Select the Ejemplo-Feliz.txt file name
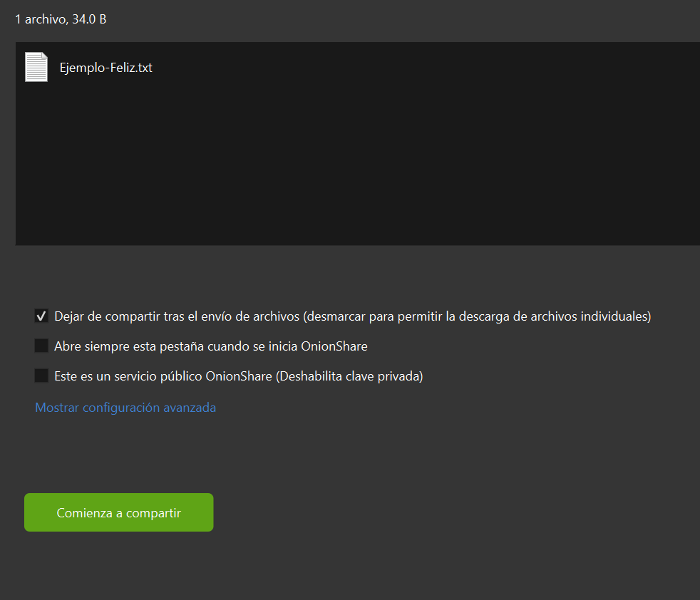Screen dimensions: 700x600 click(105, 68)
